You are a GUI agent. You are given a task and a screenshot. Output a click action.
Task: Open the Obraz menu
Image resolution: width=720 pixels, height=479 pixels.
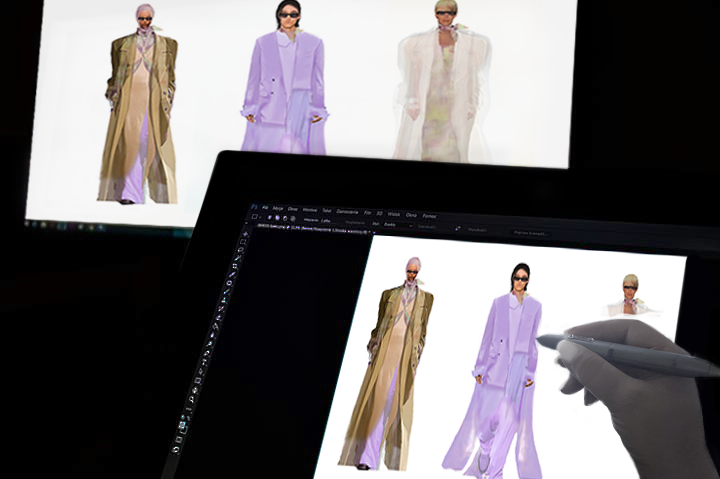292,209
